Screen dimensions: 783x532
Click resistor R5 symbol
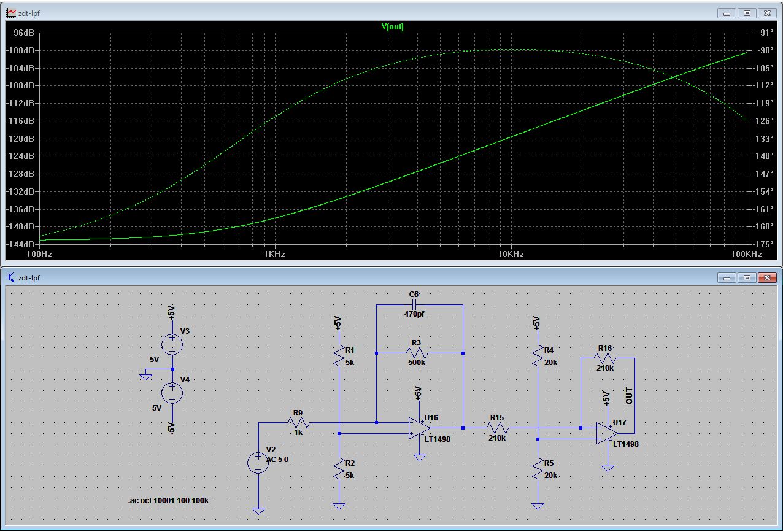click(x=538, y=469)
